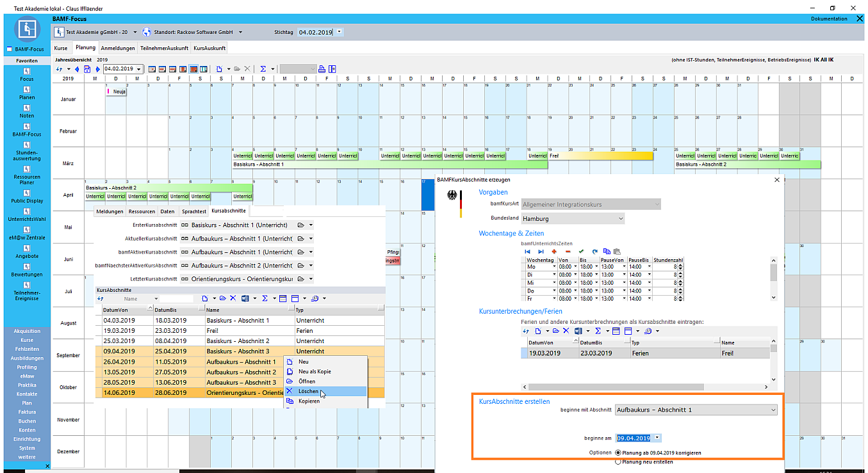Click the blue X delete icon in KursAbschnitte toolbar

233,298
